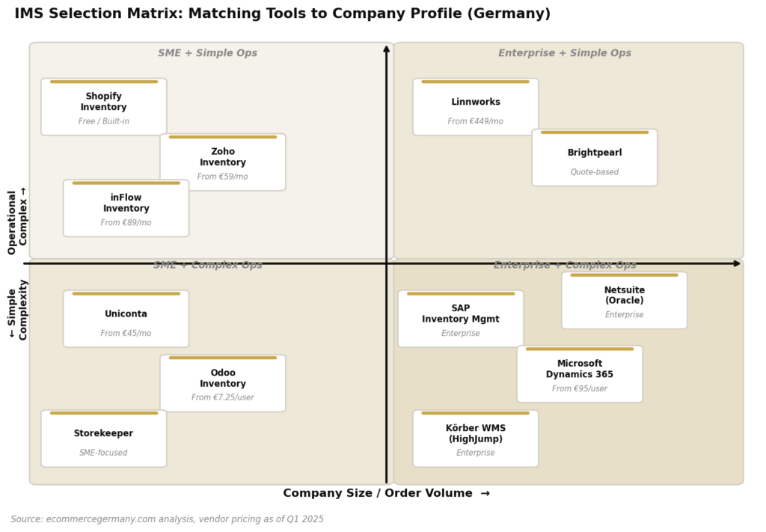Screen dimensions: 766x532
Task: Open the inFlow Inventory card
Action: tap(126, 208)
